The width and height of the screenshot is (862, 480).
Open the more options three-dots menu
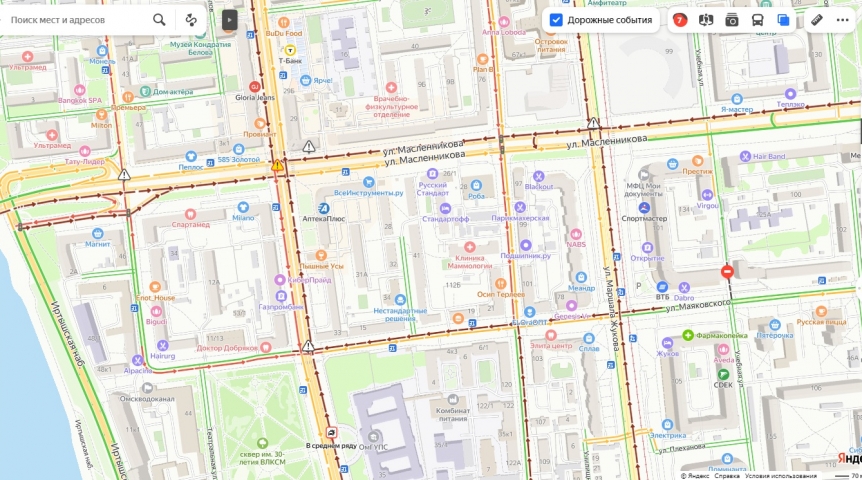[x=843, y=20]
